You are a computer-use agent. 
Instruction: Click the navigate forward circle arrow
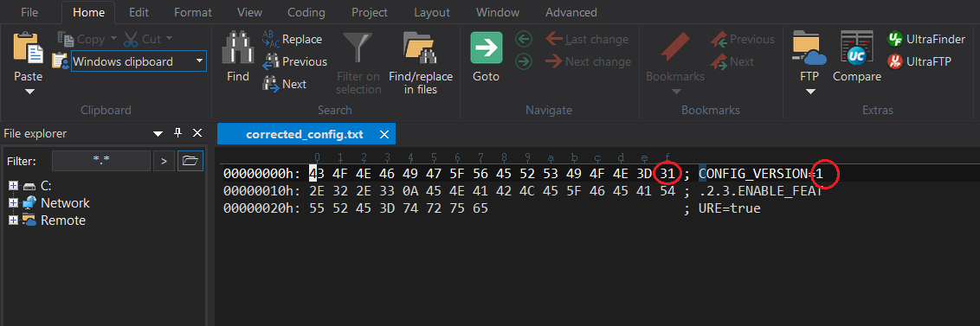(523, 61)
